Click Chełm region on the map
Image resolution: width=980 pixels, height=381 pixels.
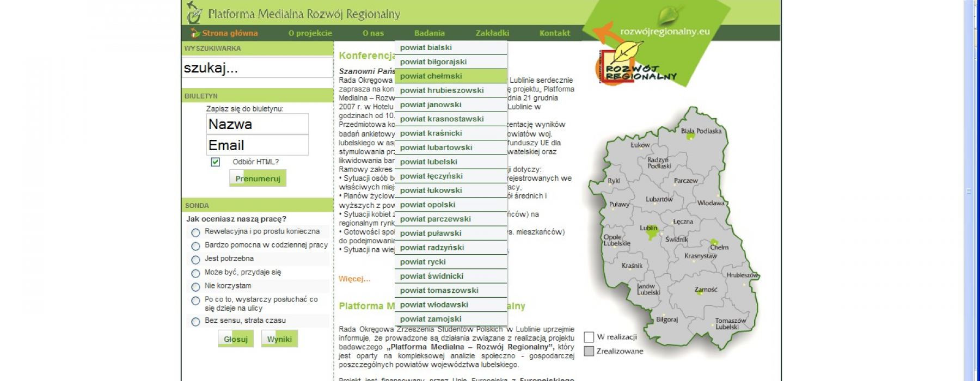[719, 247]
